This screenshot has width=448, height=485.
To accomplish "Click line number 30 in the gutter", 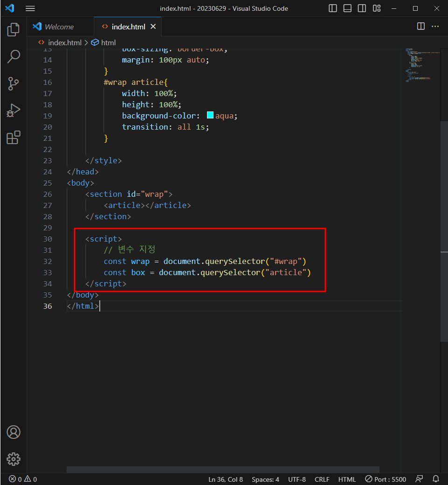I will coord(48,239).
